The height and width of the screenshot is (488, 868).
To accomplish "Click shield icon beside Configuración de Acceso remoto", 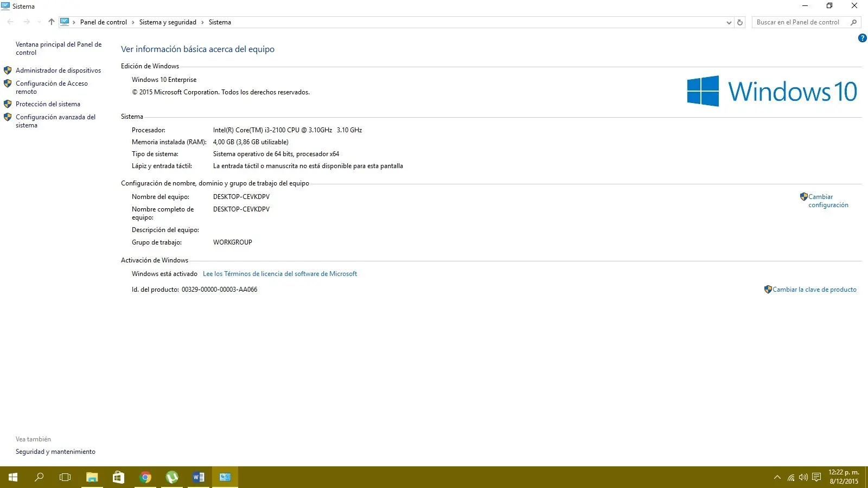I will click(x=8, y=84).
